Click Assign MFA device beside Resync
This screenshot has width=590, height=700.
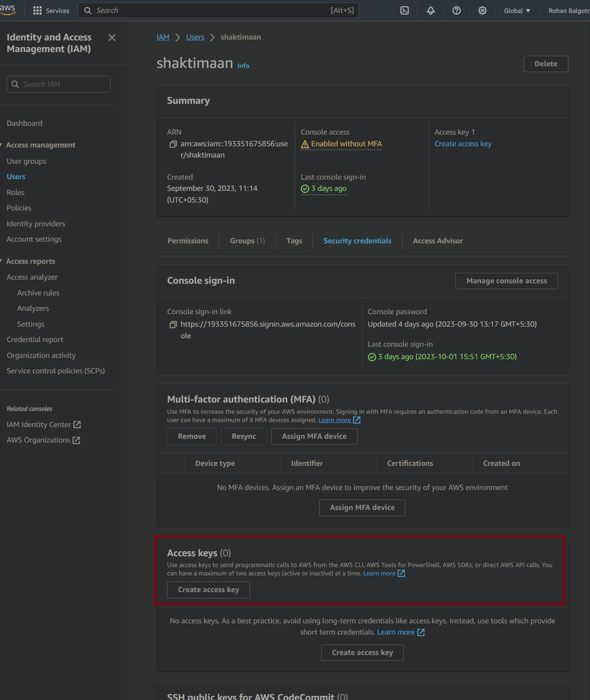pos(314,436)
